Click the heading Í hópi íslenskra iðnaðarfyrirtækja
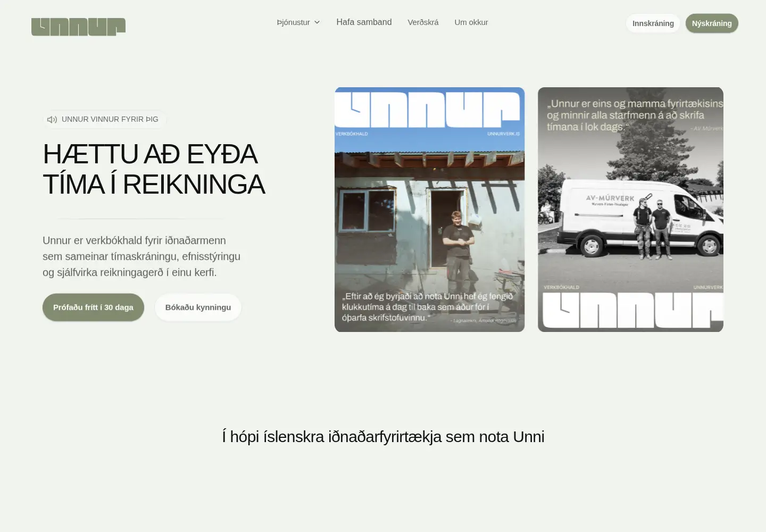 383,437
